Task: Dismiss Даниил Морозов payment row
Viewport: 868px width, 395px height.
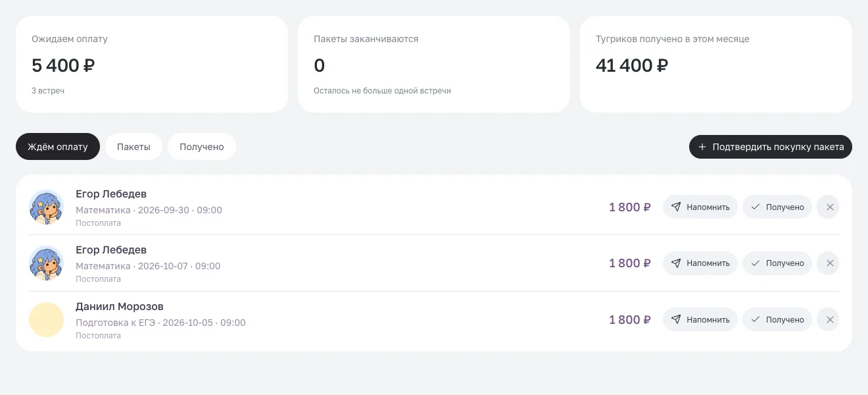Action: 828,319
